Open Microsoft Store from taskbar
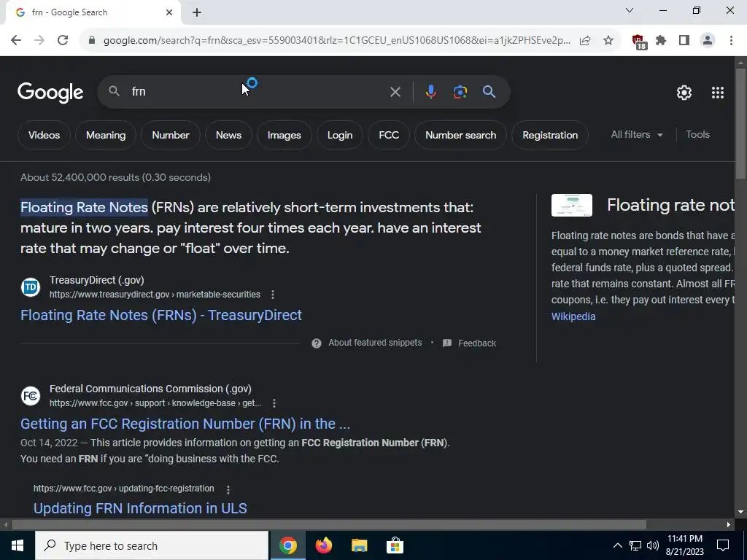Image resolution: width=747 pixels, height=560 pixels. (x=395, y=545)
